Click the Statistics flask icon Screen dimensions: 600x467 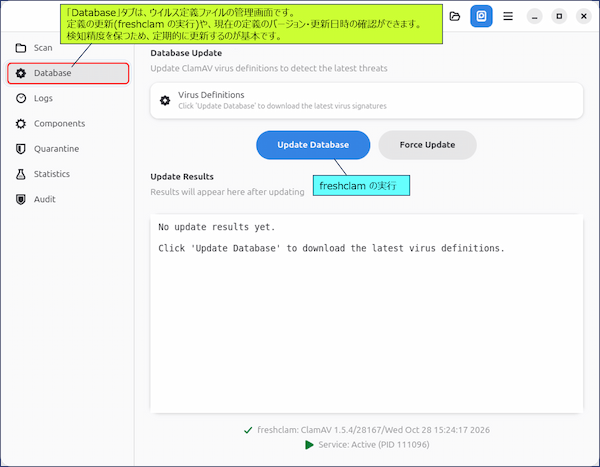21,174
